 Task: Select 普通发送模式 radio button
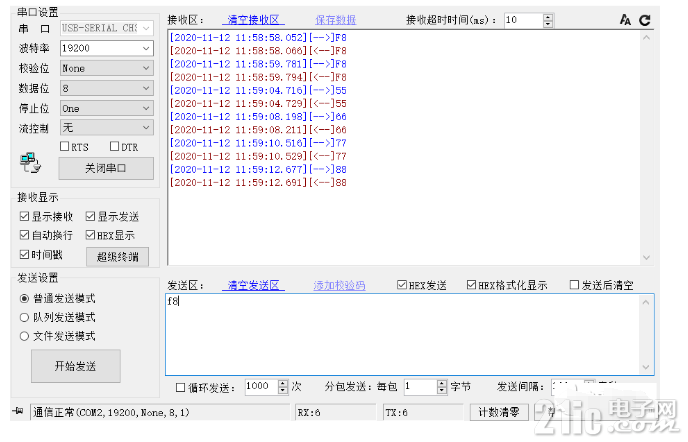[25, 298]
